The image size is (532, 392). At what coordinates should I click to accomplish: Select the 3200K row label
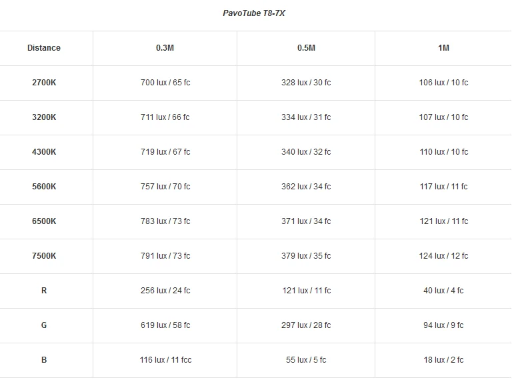tap(44, 117)
